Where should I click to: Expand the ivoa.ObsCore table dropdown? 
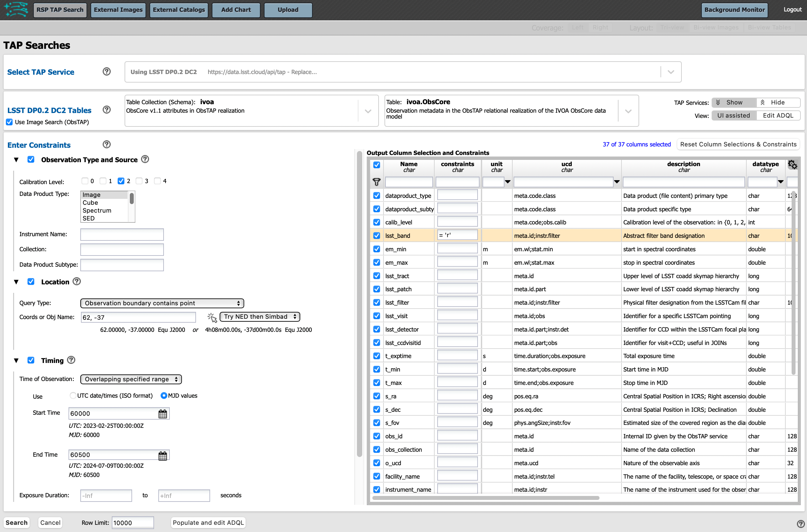[628, 111]
